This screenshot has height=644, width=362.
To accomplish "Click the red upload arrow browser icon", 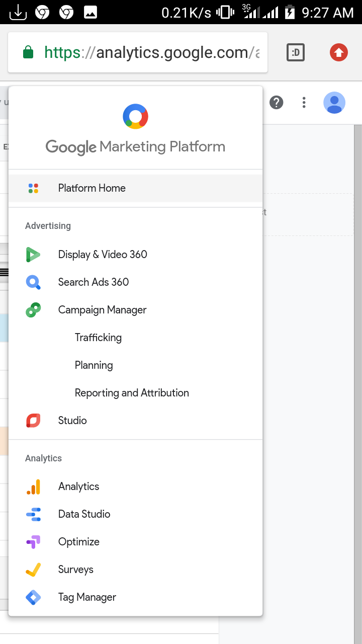I will click(339, 52).
